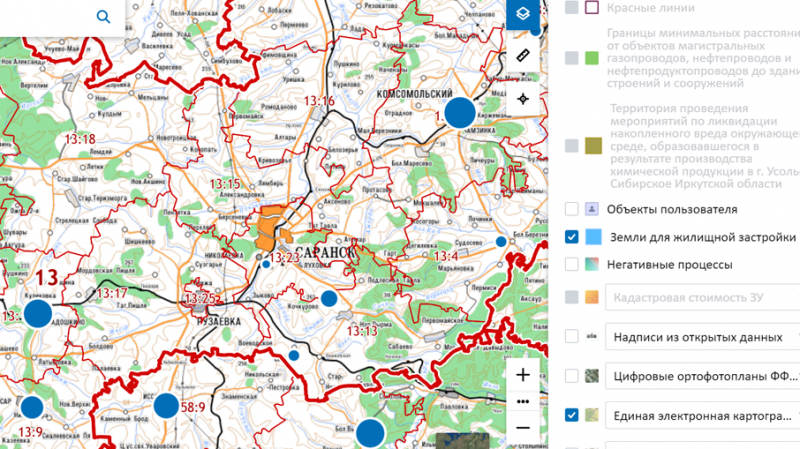Enable the Объекты пользователя layer checkbox
This screenshot has width=800, height=449.
coord(572,209)
